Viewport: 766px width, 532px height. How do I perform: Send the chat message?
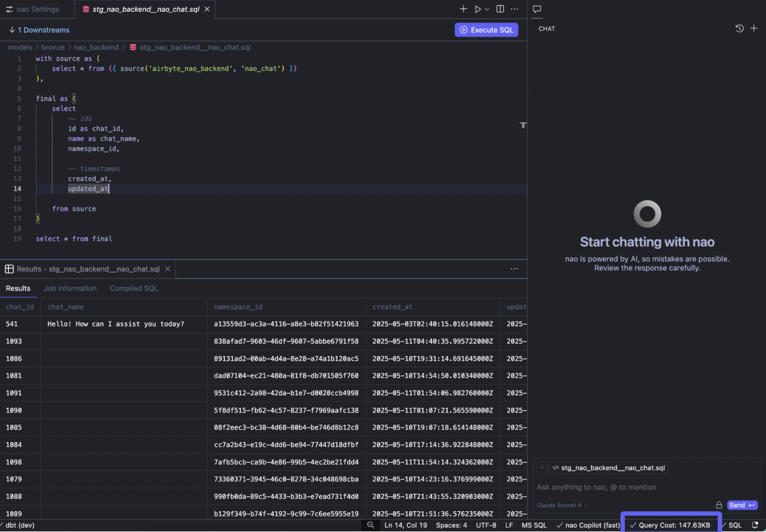[742, 505]
